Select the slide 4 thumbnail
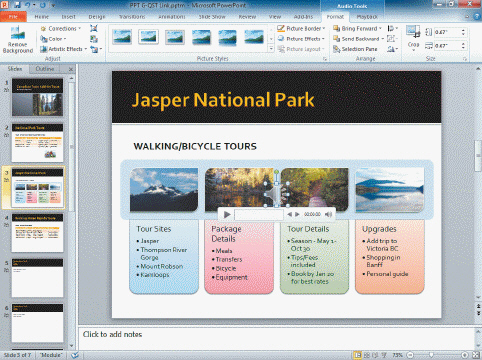The image size is (482, 360). tap(37, 233)
